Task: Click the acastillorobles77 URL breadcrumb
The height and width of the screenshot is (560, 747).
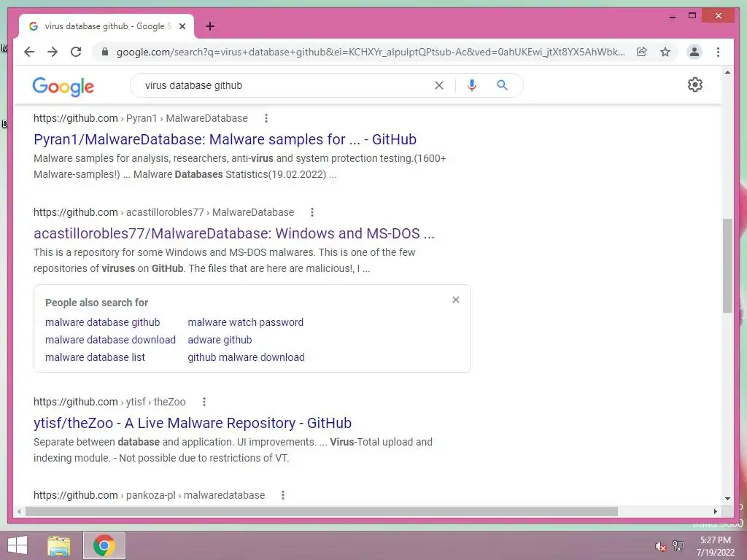Action: [164, 212]
